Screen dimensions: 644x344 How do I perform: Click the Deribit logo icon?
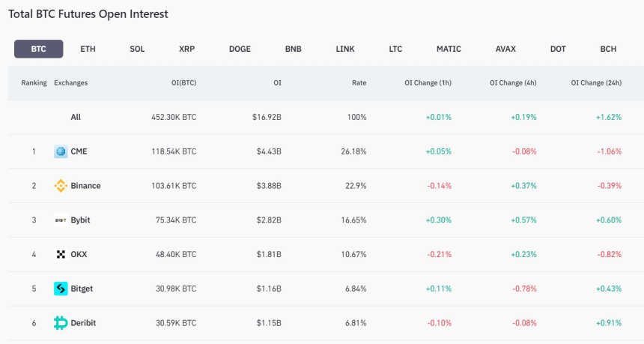61,323
